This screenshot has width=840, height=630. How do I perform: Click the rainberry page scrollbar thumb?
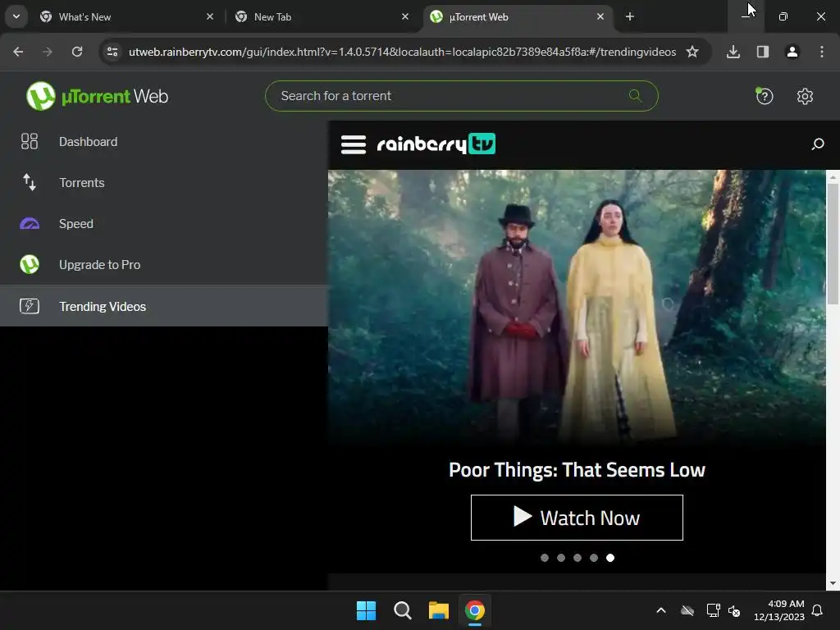833,243
